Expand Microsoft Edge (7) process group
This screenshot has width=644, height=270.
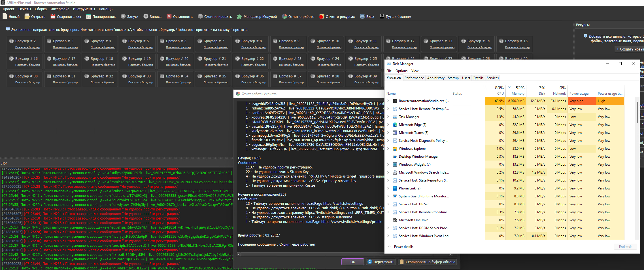[388, 125]
